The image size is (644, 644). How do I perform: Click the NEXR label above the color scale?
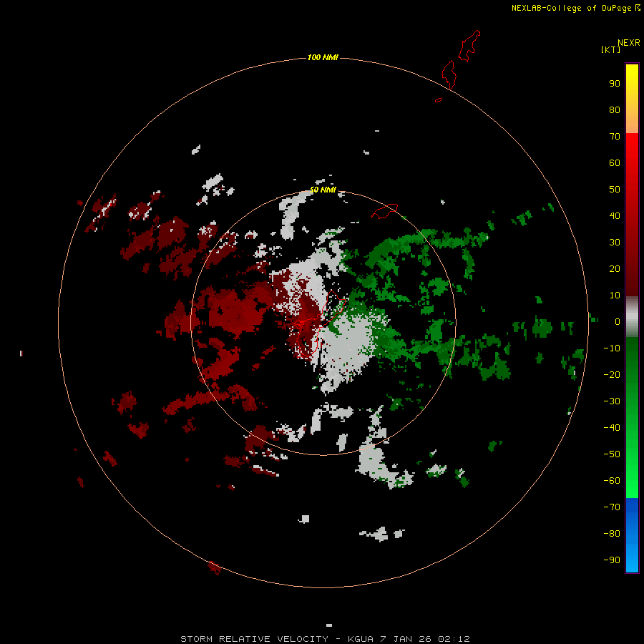tap(629, 43)
